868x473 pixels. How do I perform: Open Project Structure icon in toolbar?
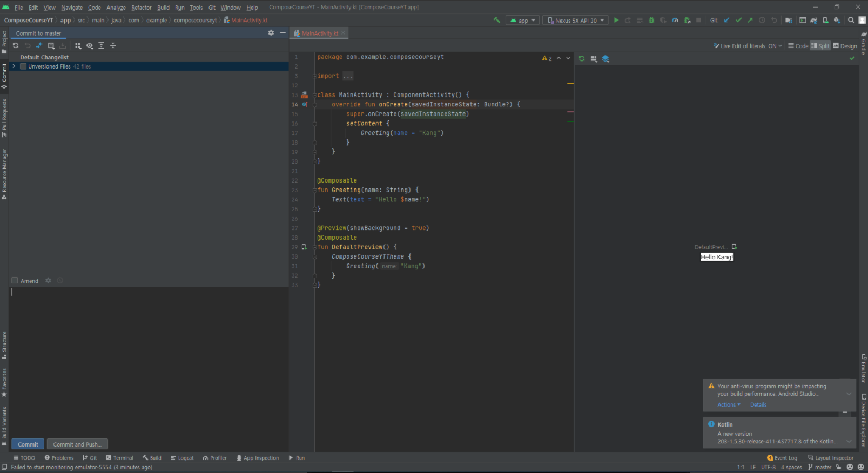[x=789, y=20]
